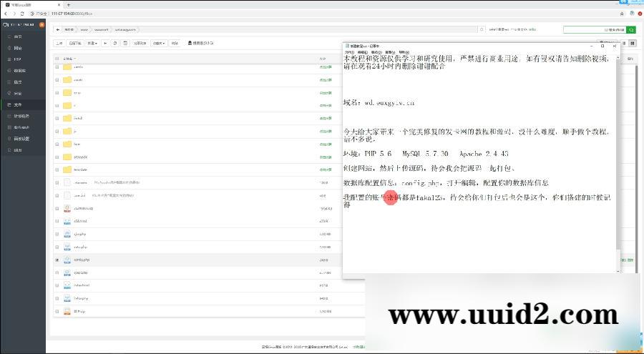This screenshot has height=354, width=644.
Task: Click the Remote Download (远程下载) button
Action: (x=76, y=44)
